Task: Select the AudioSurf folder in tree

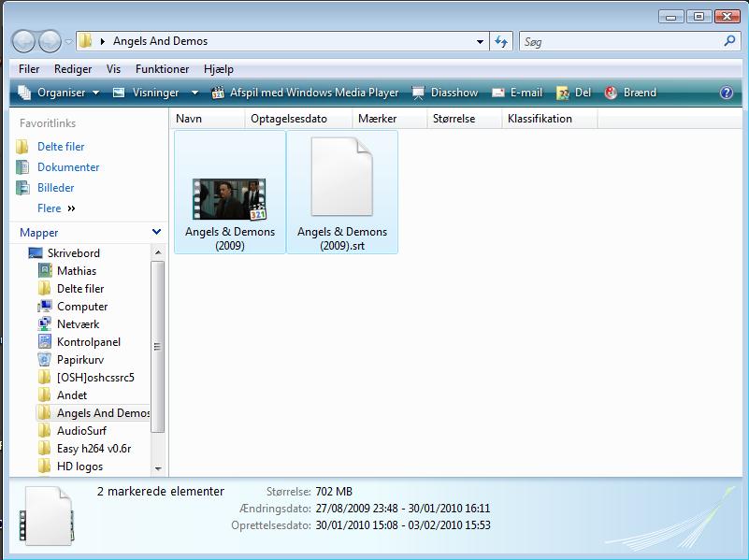Action: (x=81, y=431)
